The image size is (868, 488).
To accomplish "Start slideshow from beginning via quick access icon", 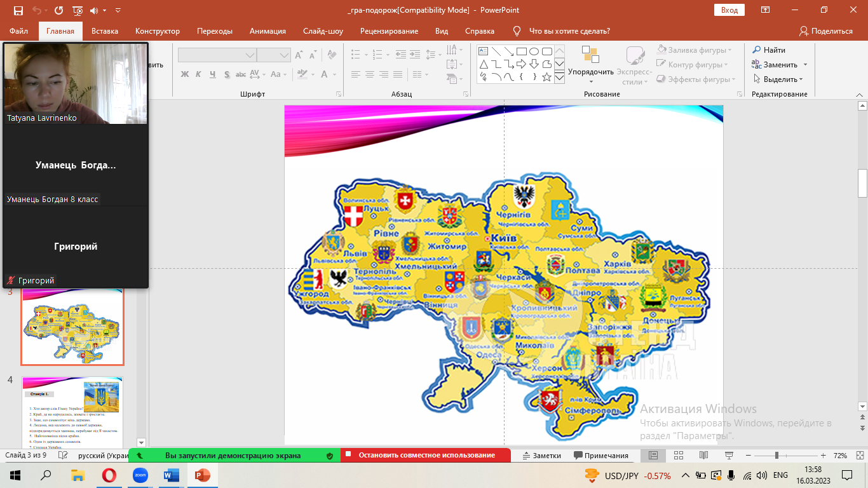I will pyautogui.click(x=78, y=10).
